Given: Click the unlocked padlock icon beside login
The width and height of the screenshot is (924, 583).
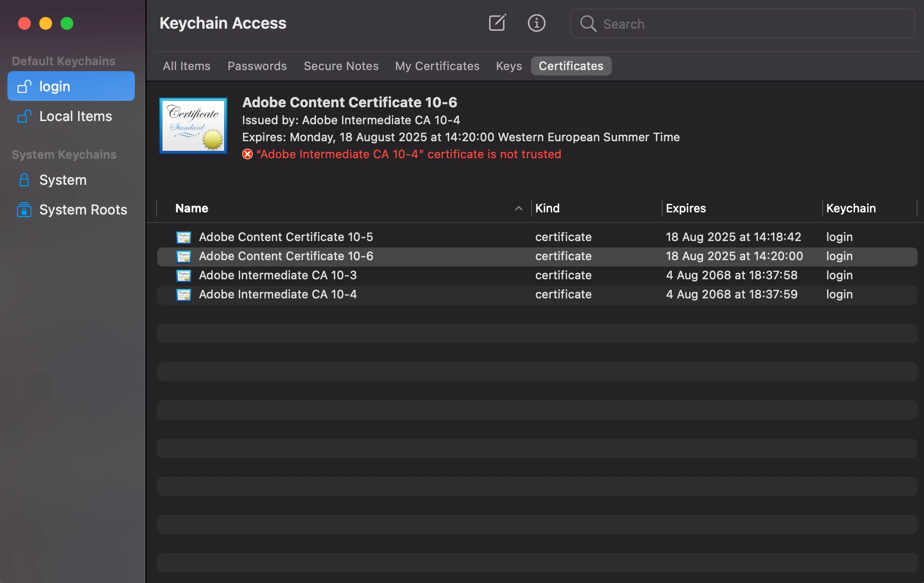Looking at the screenshot, I should 24,86.
